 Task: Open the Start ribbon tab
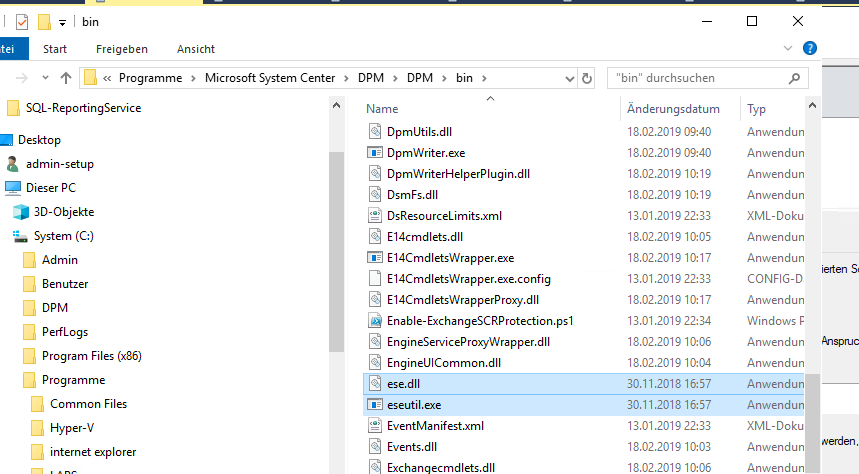click(55, 49)
